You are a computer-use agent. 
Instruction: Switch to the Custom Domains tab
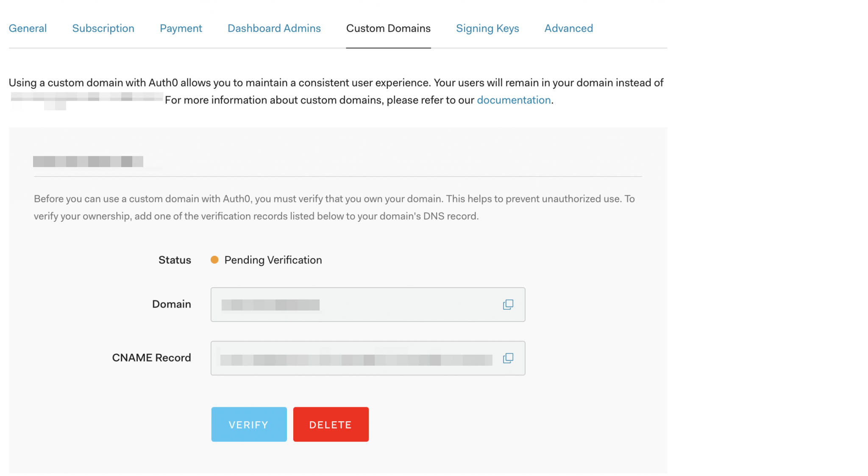pos(388,28)
